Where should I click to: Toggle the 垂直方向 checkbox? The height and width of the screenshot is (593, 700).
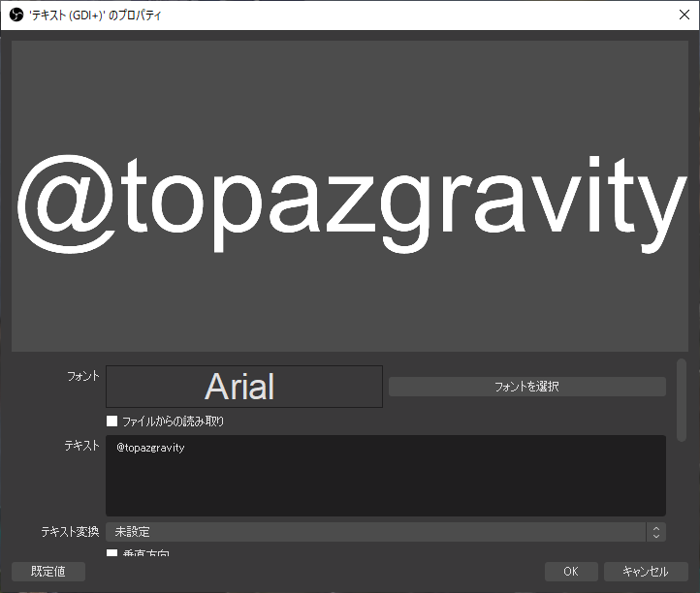tap(112, 553)
